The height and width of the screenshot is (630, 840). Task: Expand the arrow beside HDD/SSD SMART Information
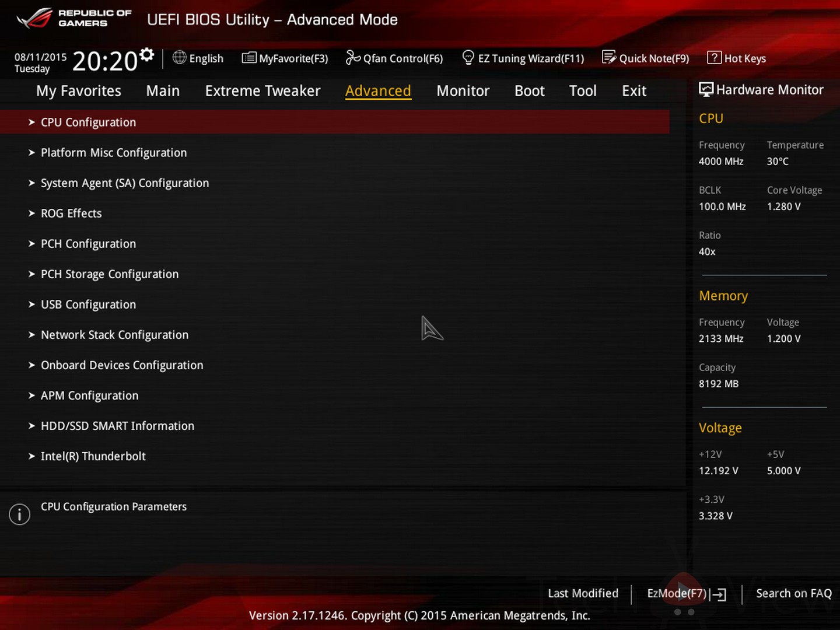[32, 425]
